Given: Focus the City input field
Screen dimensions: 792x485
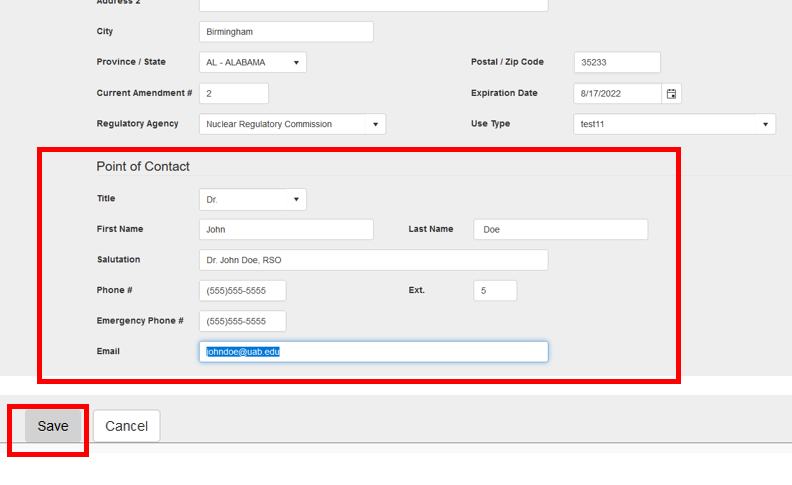Looking at the screenshot, I should coord(286,32).
